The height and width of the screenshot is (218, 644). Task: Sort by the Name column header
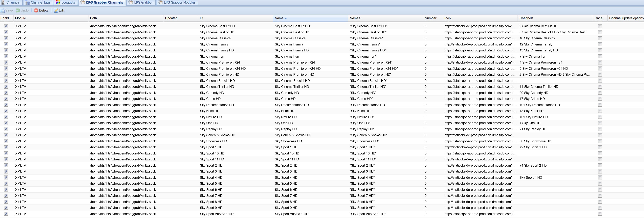(310, 18)
